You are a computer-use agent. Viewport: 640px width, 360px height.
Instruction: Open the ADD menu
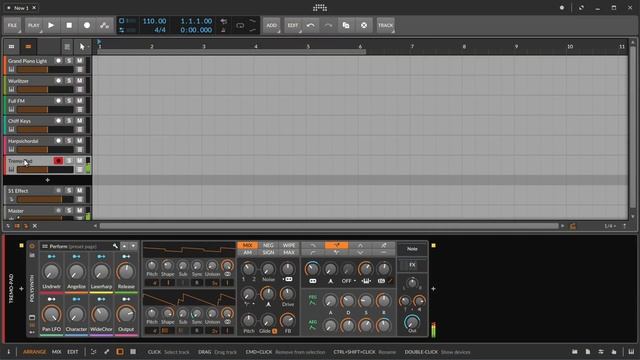(x=271, y=25)
